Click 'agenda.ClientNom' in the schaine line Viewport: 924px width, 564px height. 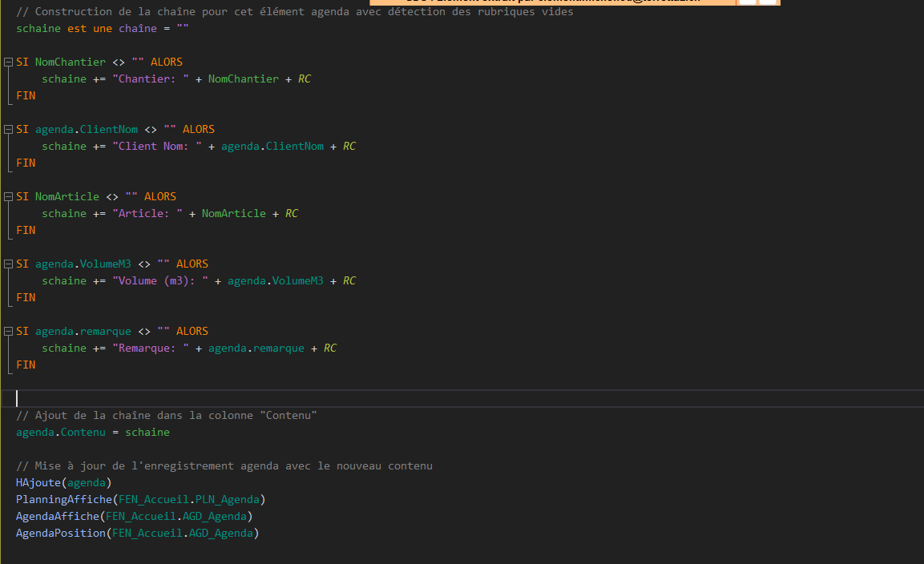coord(272,146)
